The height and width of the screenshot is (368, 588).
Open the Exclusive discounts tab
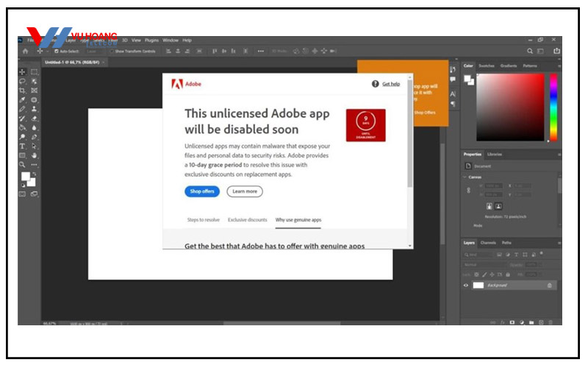(248, 220)
